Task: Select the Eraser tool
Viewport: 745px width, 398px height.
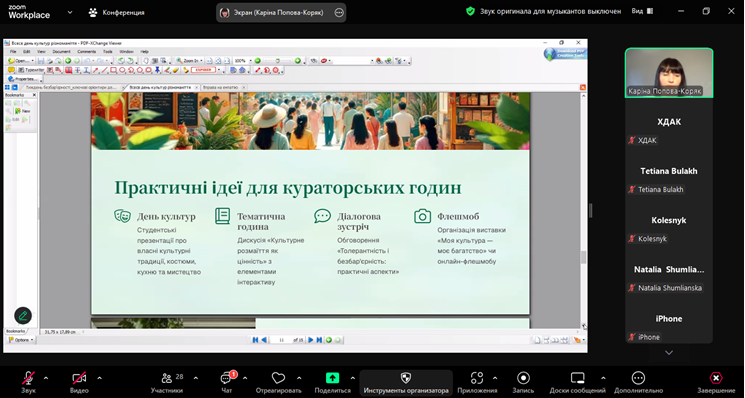Action: point(175,70)
